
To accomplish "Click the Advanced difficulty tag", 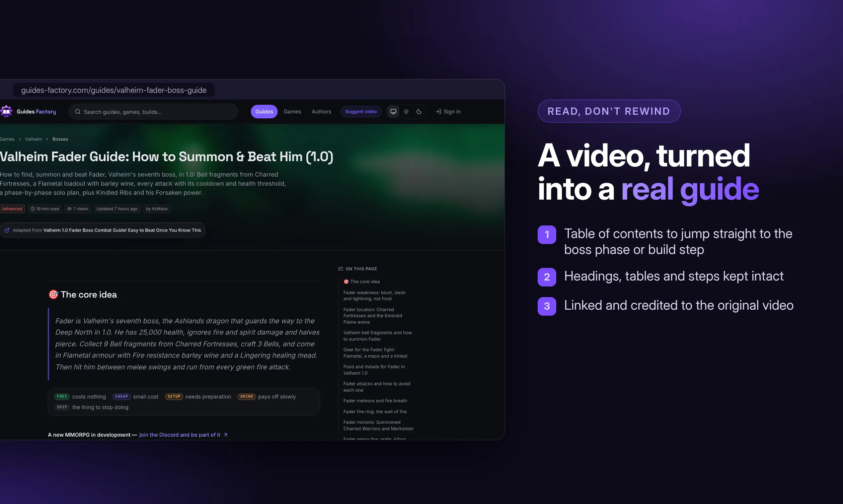I will coord(12,209).
